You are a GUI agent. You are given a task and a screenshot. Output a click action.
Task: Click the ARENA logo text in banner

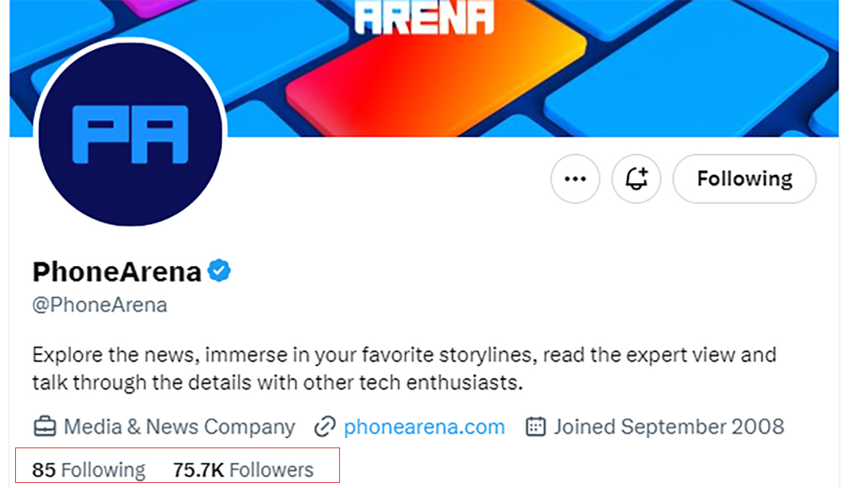425,17
